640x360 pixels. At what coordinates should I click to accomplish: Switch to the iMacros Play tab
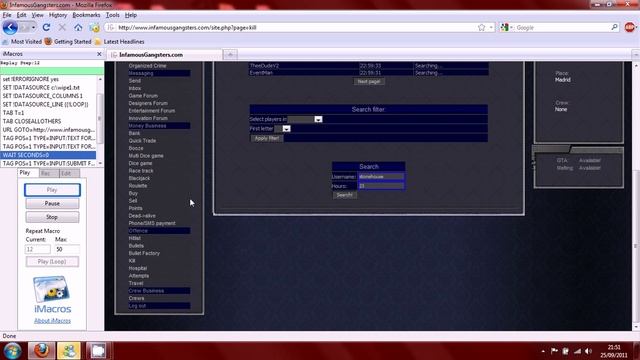click(x=25, y=173)
